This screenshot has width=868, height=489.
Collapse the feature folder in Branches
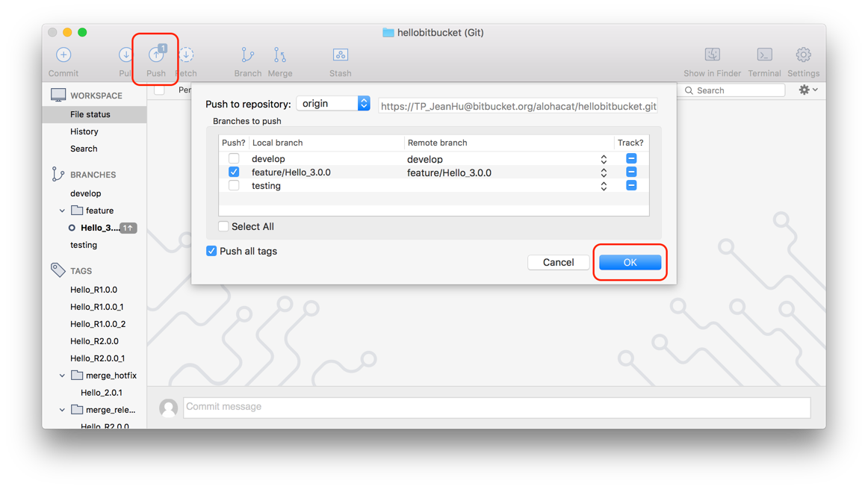click(x=62, y=211)
